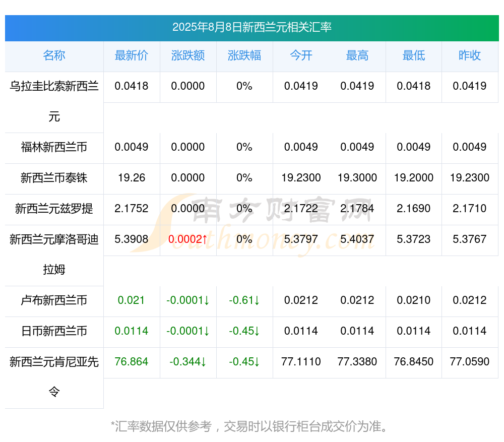Click 肯尼亚先令 change percent -0.45↓

(244, 361)
